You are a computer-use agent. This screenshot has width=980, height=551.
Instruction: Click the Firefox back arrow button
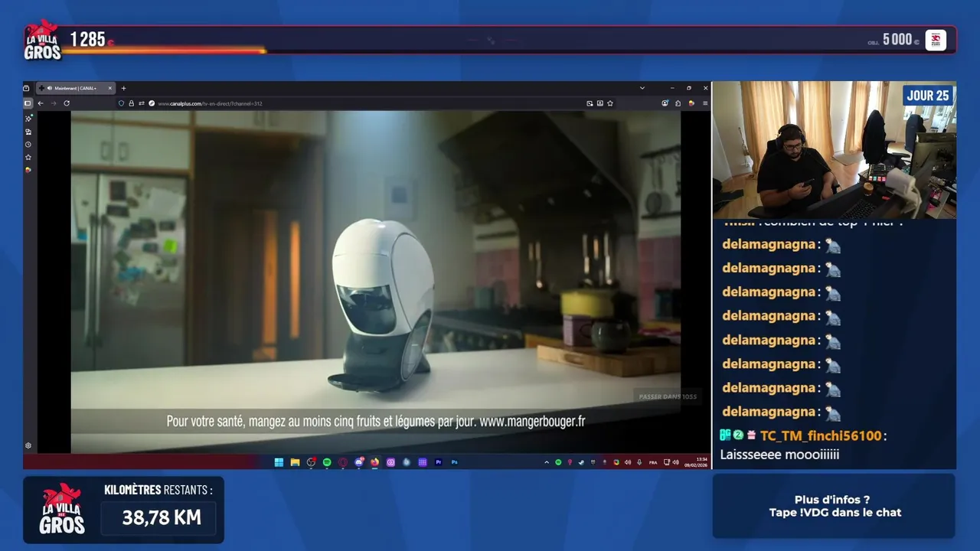(41, 103)
